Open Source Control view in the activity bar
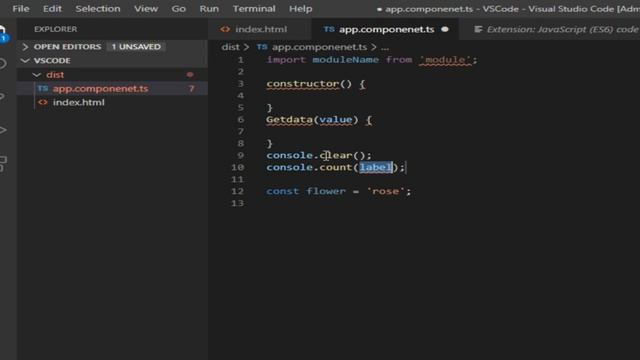Screen dimensions: 640x360 [x=2, y=97]
